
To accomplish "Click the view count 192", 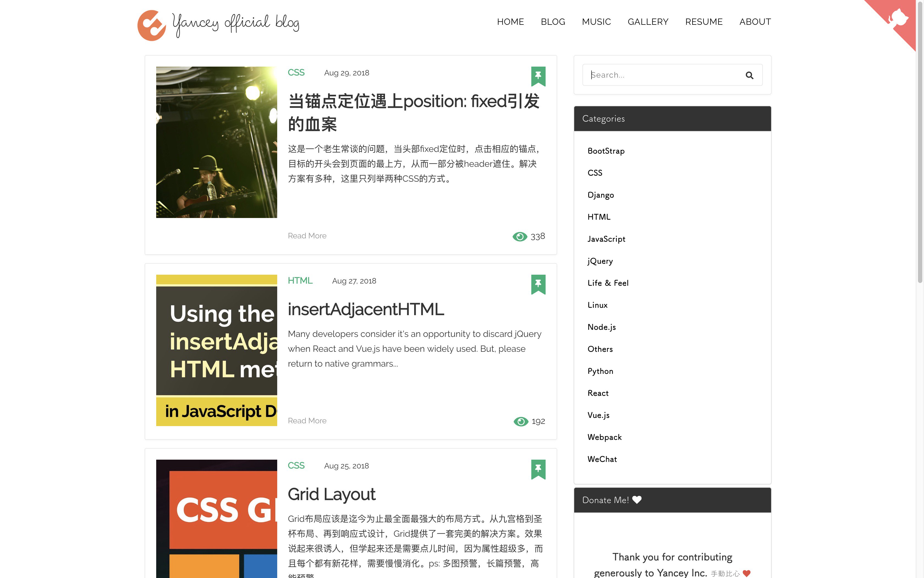I will [538, 421].
